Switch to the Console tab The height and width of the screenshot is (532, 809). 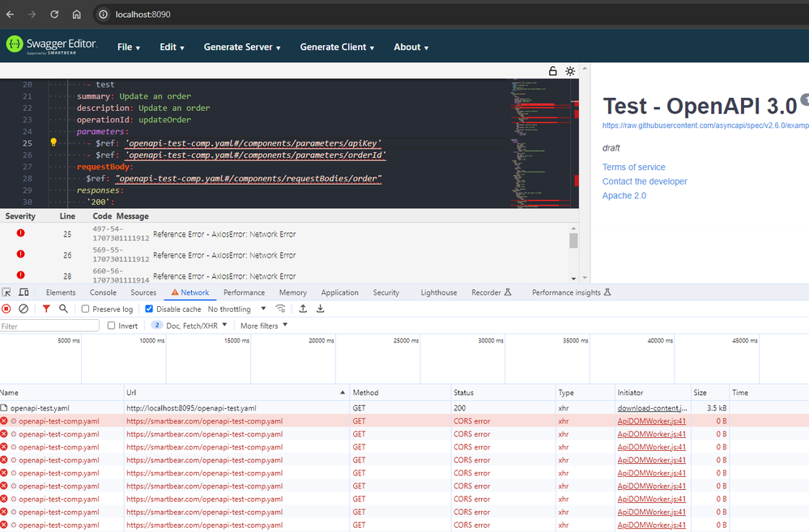pos(103,292)
